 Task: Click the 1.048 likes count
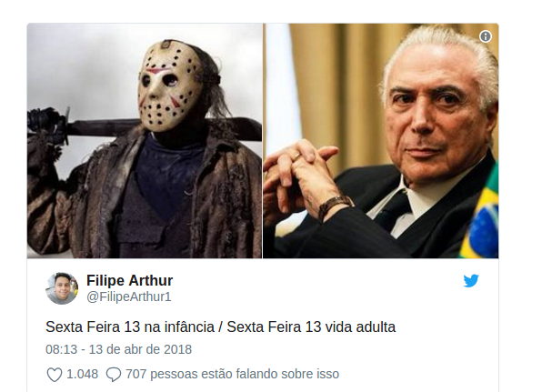click(82, 374)
